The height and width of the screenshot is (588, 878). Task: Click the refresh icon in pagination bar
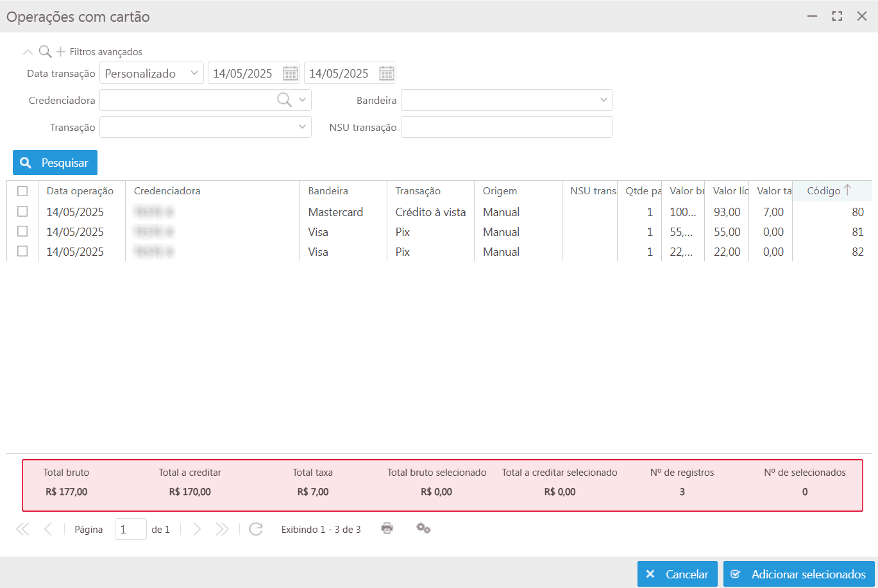[256, 529]
